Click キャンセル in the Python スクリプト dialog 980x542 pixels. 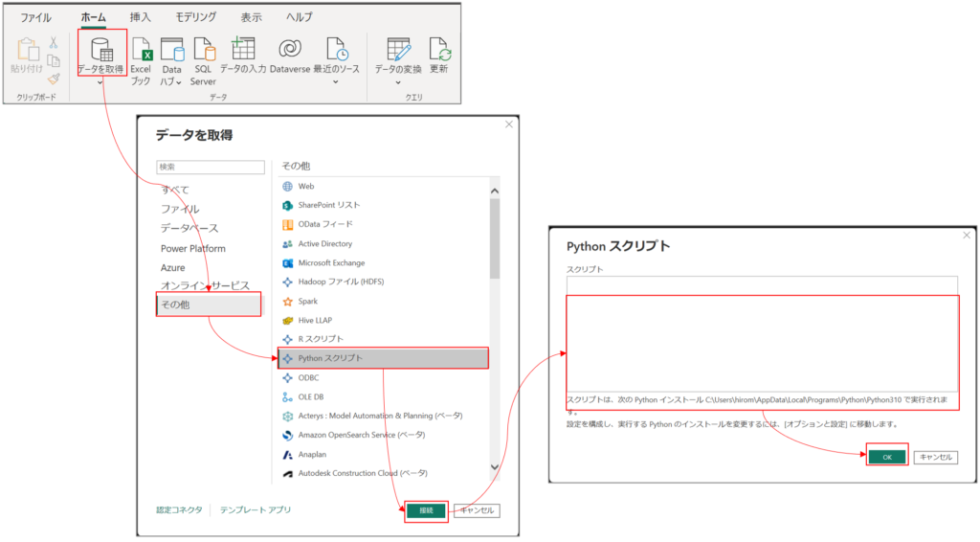click(936, 457)
